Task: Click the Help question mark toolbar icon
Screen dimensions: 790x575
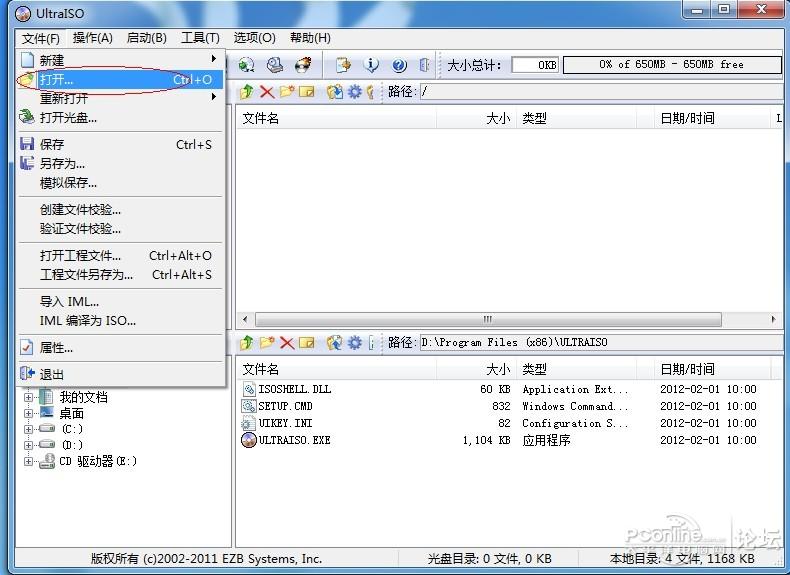Action: [399, 65]
